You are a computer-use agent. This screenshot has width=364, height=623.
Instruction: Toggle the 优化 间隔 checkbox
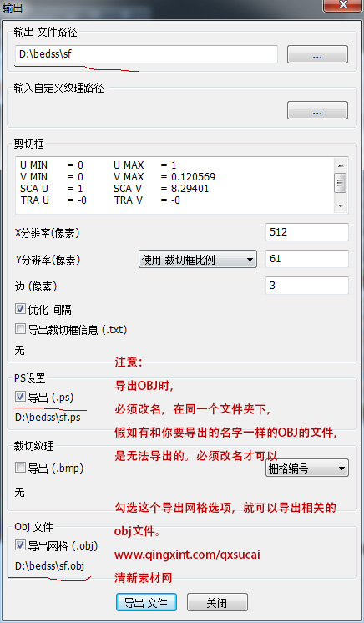[x=20, y=309]
